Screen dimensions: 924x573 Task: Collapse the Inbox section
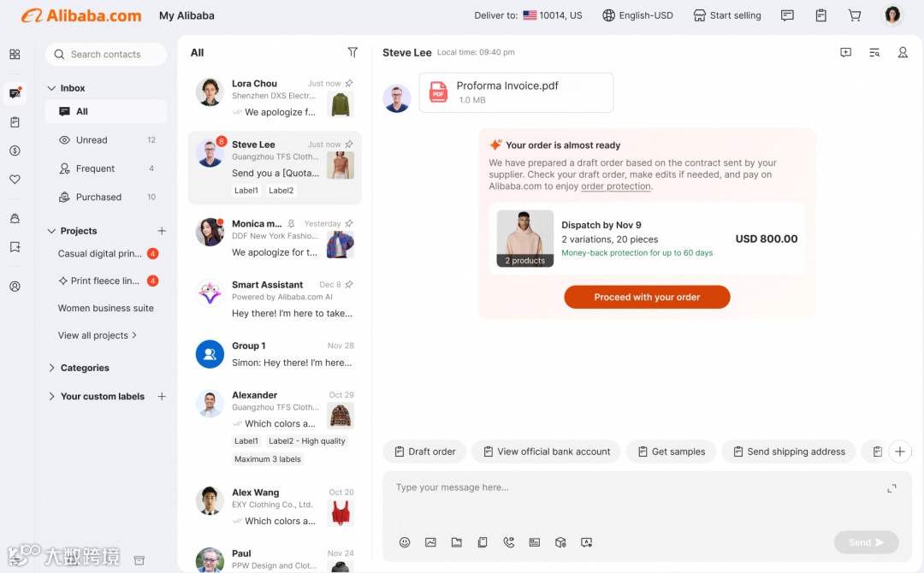51,88
